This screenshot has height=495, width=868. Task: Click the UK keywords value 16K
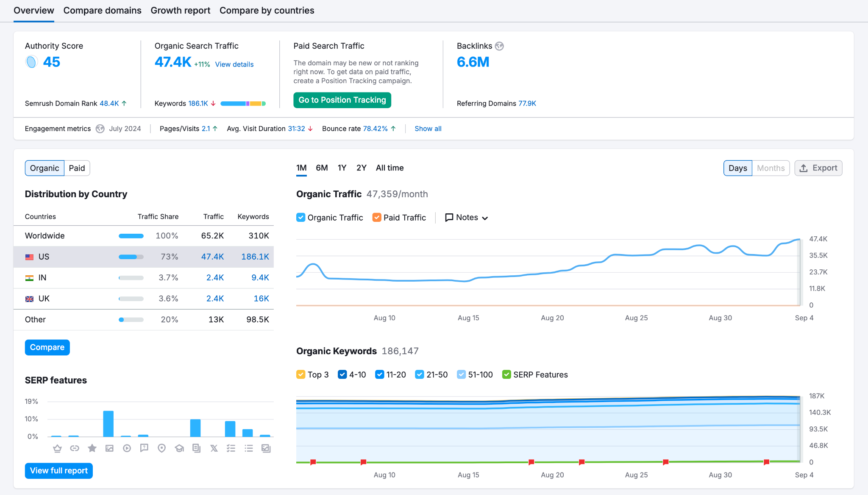tap(261, 299)
